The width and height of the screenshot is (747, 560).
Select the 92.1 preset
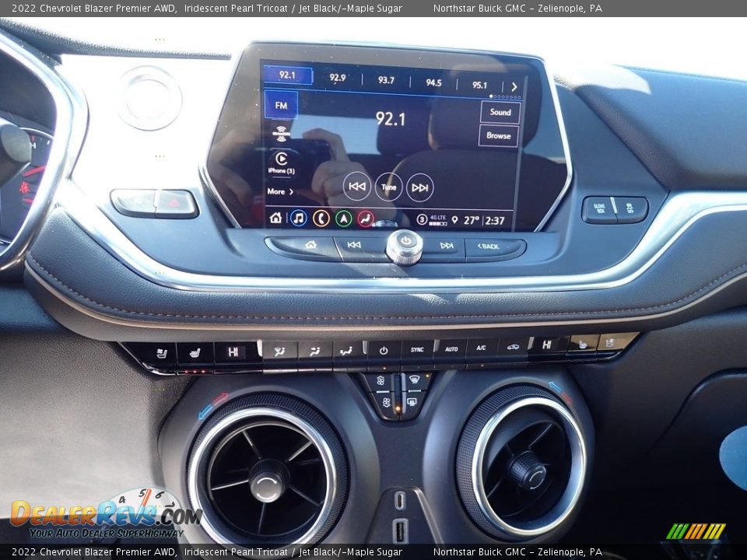tap(287, 75)
